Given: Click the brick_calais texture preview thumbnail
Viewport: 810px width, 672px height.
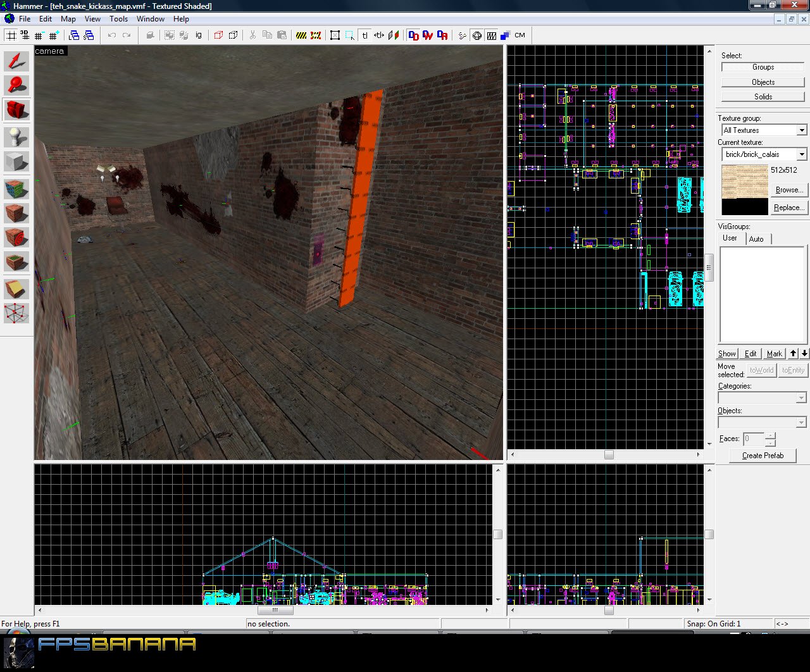Looking at the screenshot, I should [745, 182].
